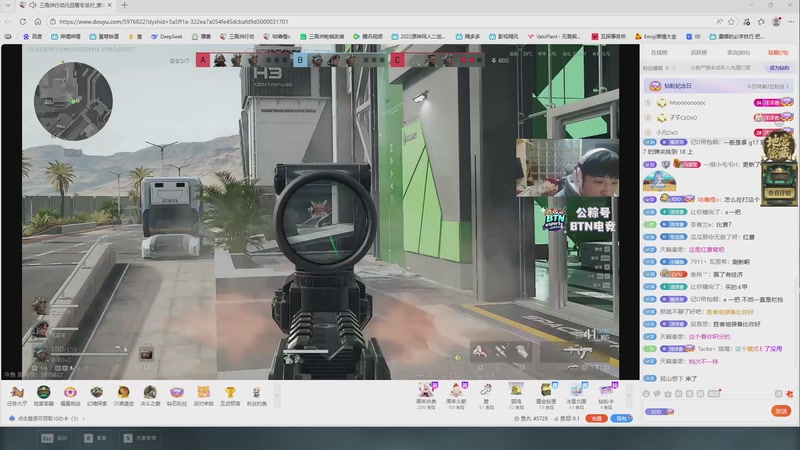Go back with browser back arrow
800x450 pixels.
coord(8,21)
